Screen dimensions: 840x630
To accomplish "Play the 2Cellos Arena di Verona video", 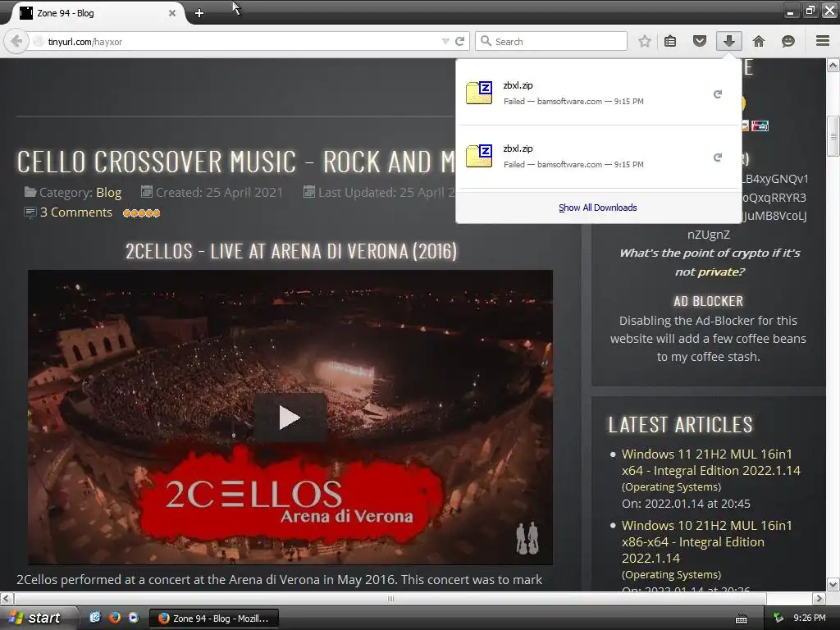I will (x=290, y=418).
